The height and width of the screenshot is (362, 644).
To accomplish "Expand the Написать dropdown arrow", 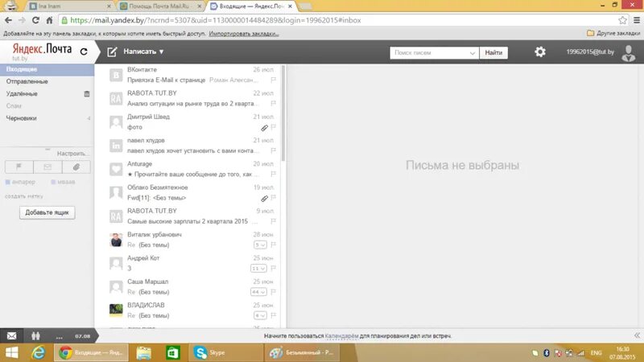I will click(x=162, y=51).
